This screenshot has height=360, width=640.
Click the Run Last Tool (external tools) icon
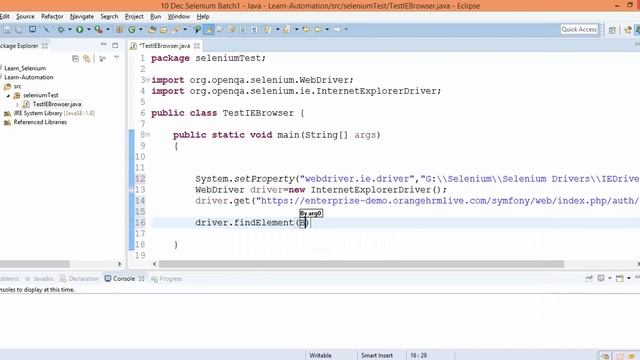pos(98,29)
